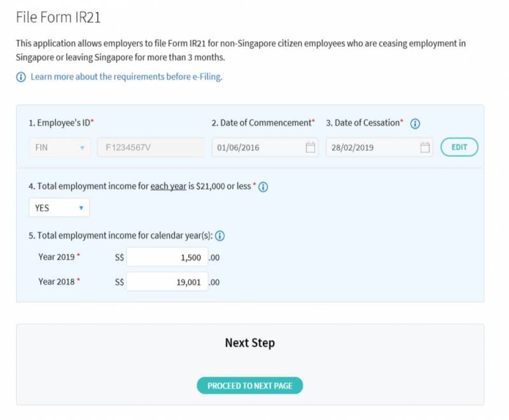
Task: Open Learn more about the requirements link
Action: [x=126, y=77]
